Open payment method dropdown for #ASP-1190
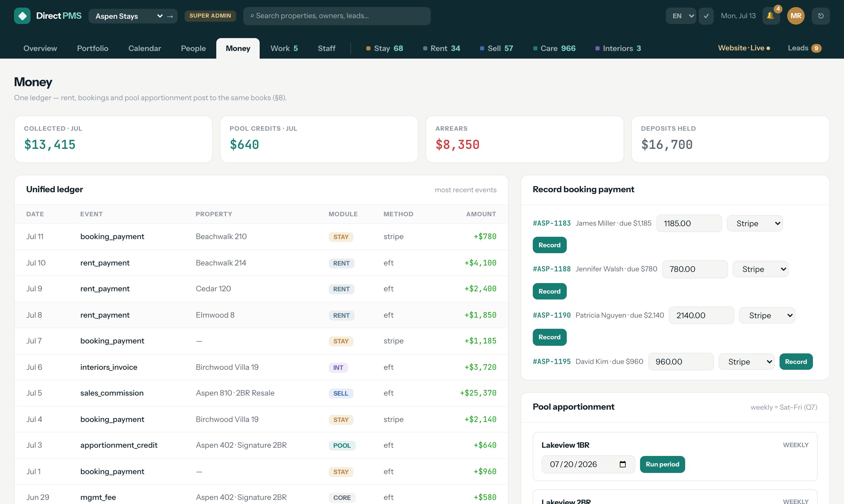The image size is (844, 504). pyautogui.click(x=767, y=315)
